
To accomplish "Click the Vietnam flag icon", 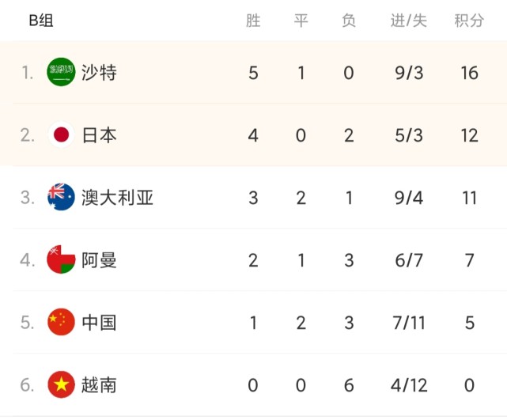I will [61, 384].
